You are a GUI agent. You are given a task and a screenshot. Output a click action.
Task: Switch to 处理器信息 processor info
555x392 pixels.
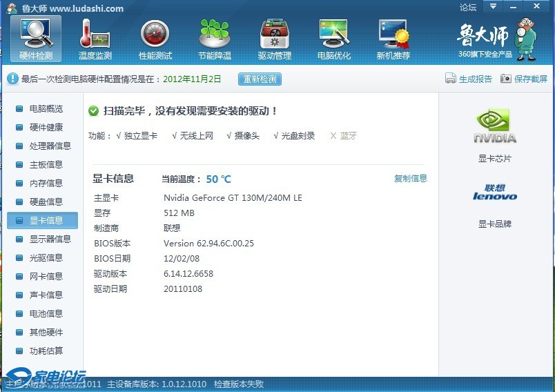click(50, 146)
